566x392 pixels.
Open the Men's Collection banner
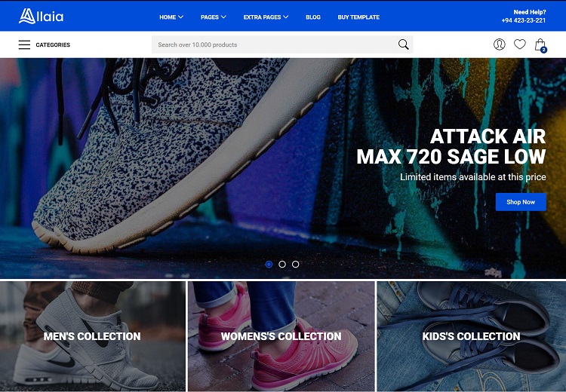coord(92,336)
